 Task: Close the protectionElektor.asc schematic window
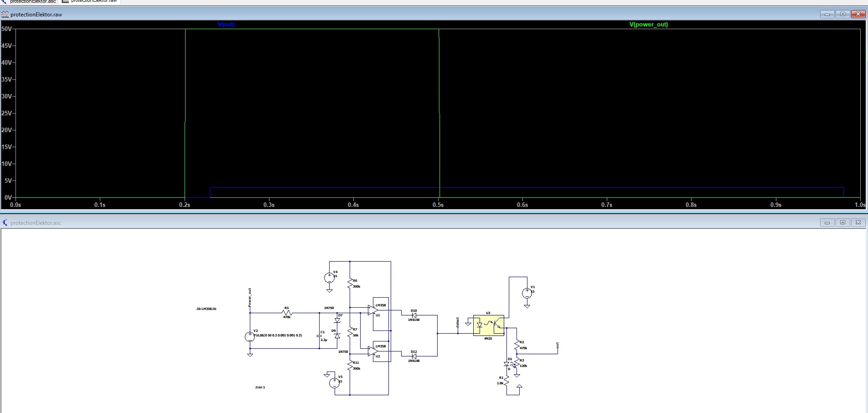coord(858,222)
